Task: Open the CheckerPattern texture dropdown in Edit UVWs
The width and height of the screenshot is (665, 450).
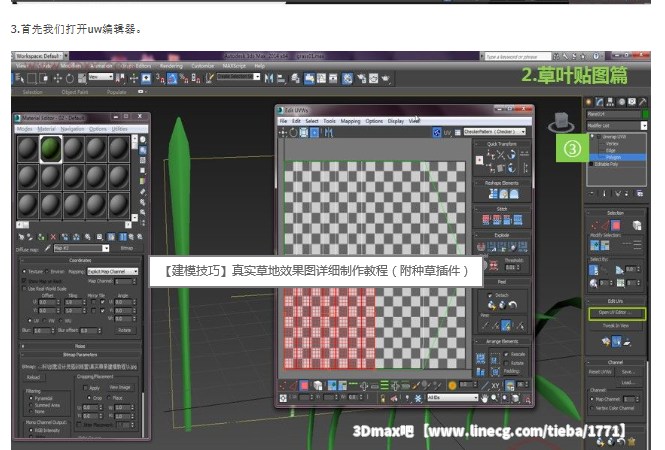Action: pos(495,132)
